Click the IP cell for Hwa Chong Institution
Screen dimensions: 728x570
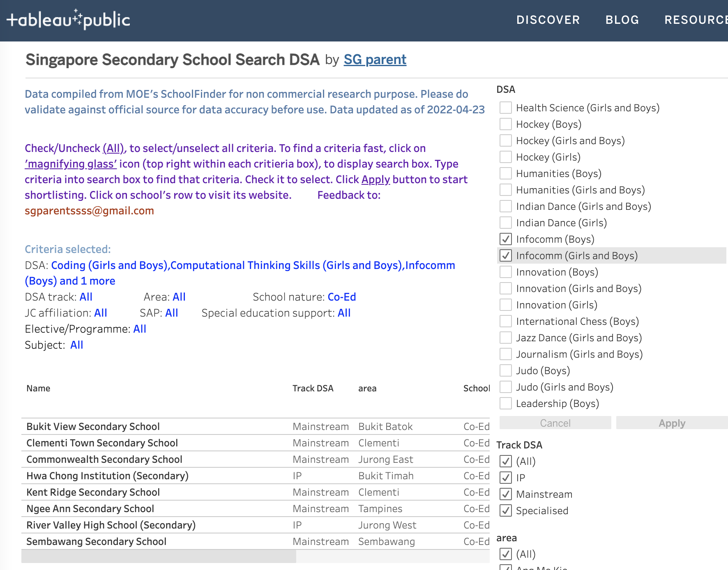pos(297,476)
